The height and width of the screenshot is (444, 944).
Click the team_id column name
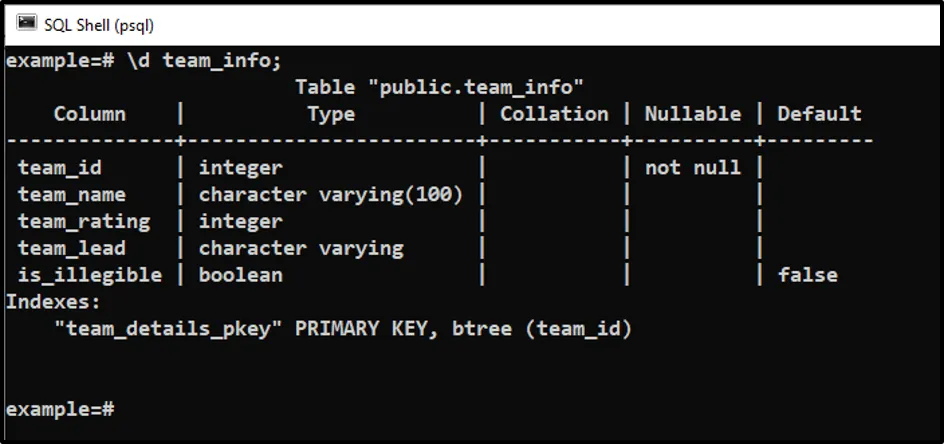click(x=60, y=168)
